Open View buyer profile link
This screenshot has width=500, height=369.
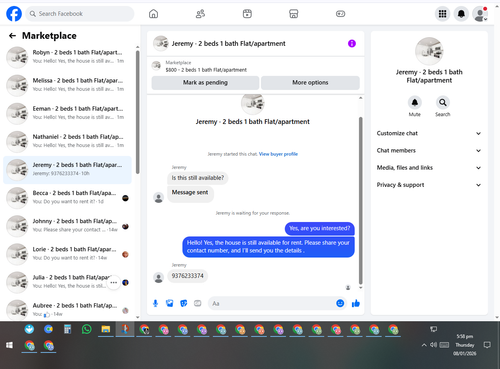(278, 154)
